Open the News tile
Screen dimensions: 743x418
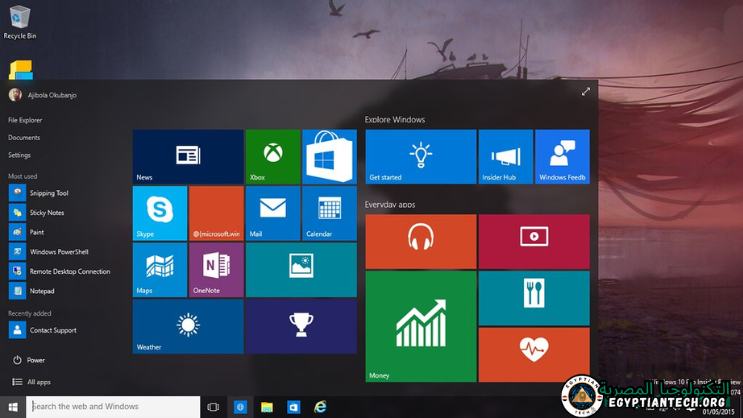pos(188,156)
